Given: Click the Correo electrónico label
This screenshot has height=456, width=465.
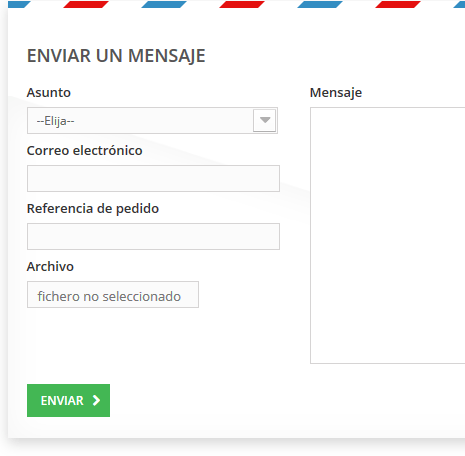Looking at the screenshot, I should coord(85,151).
